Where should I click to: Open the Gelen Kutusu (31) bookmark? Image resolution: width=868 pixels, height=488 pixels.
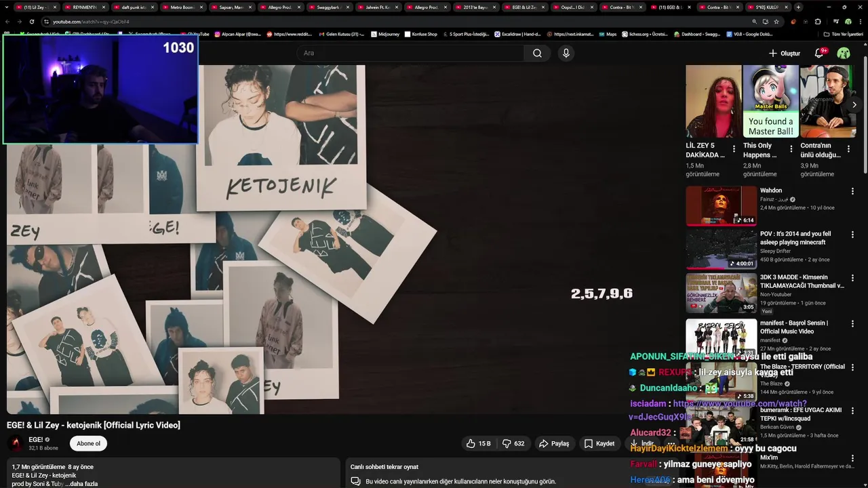(341, 34)
